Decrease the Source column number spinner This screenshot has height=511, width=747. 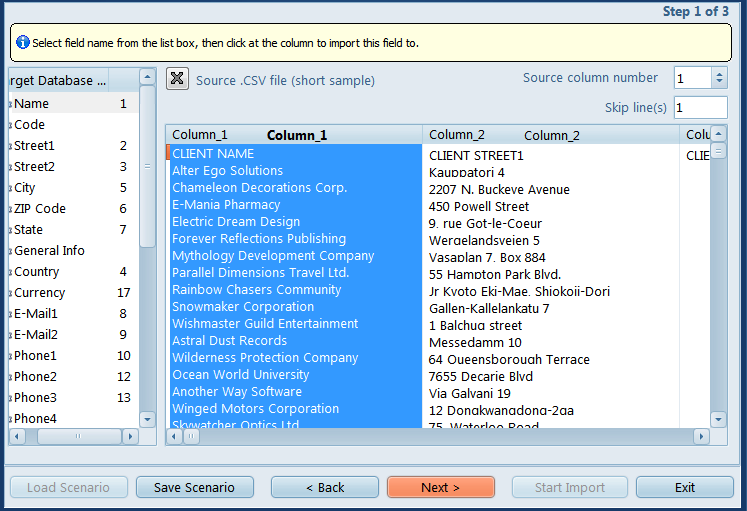point(719,83)
